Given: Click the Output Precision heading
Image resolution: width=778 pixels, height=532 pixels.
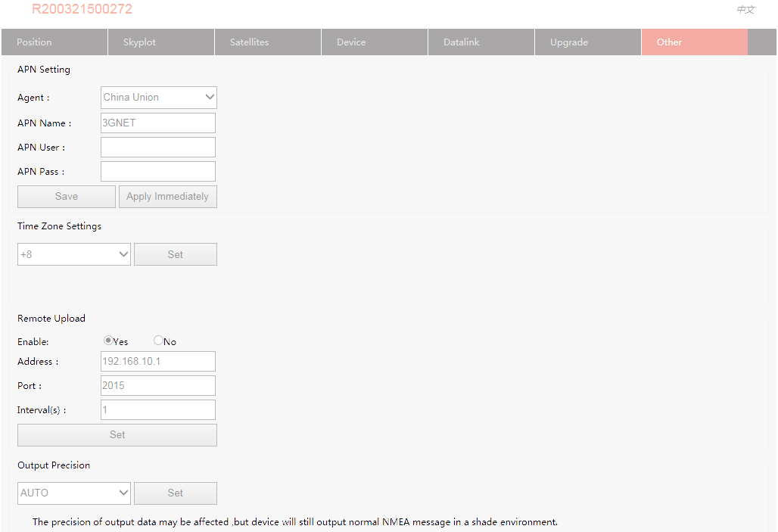Looking at the screenshot, I should coord(54,465).
